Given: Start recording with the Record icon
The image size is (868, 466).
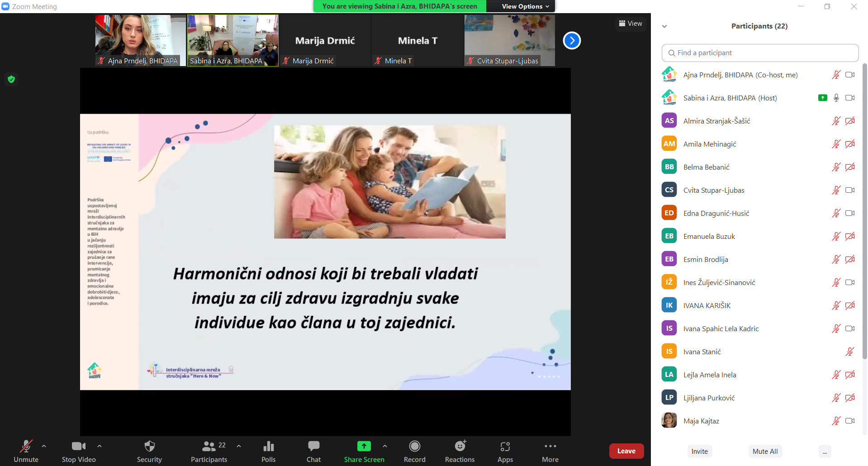Looking at the screenshot, I should (414, 447).
